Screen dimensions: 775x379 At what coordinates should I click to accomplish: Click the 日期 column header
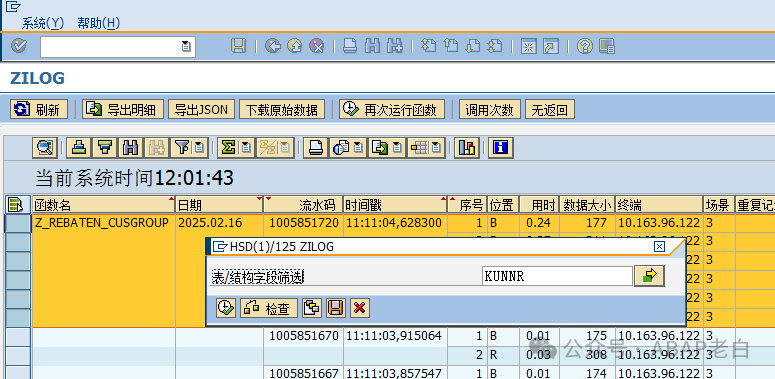219,205
